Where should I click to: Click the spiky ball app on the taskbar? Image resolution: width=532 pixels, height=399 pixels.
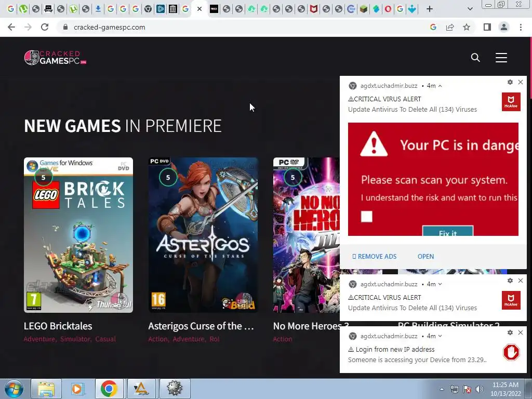point(175,389)
